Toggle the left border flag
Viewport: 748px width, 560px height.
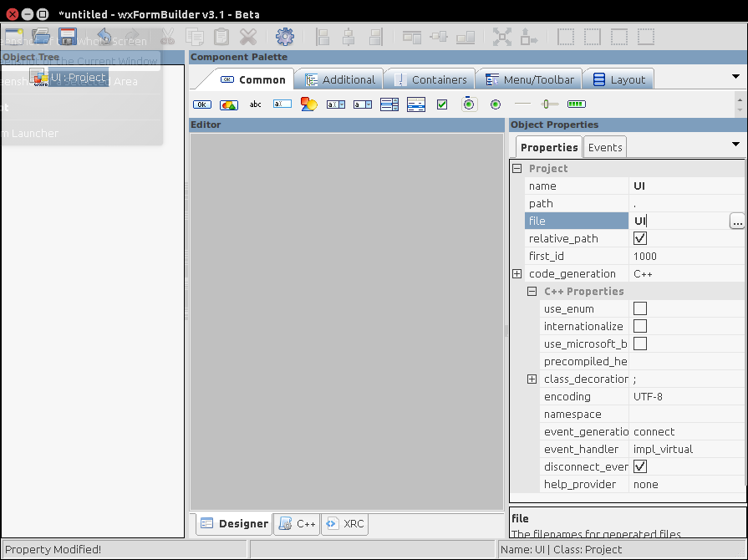tap(566, 37)
